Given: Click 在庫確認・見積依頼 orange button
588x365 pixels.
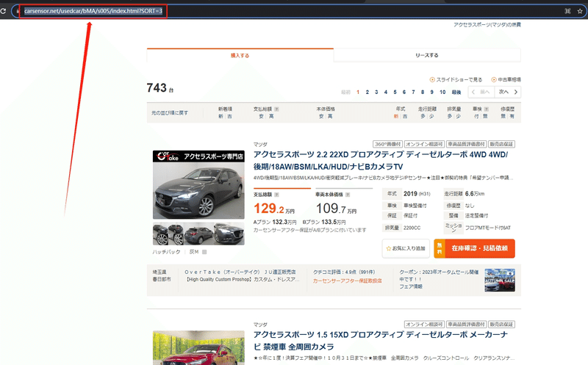Looking at the screenshot, I should click(x=474, y=248).
